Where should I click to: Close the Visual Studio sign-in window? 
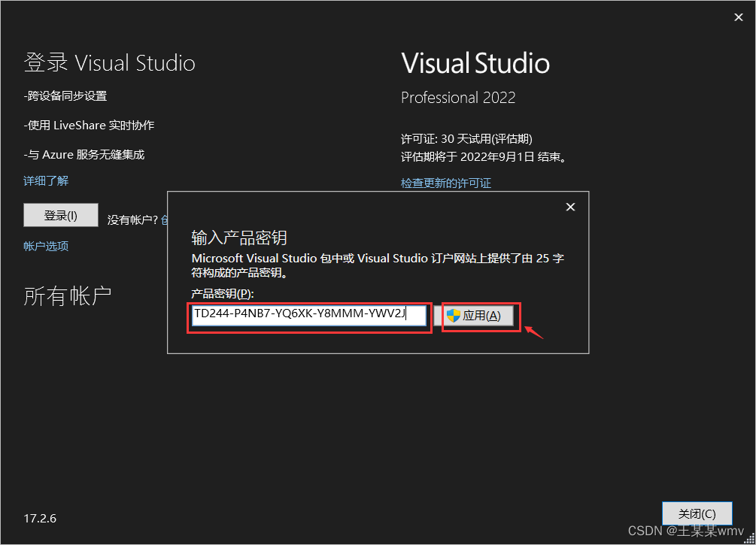pos(738,17)
